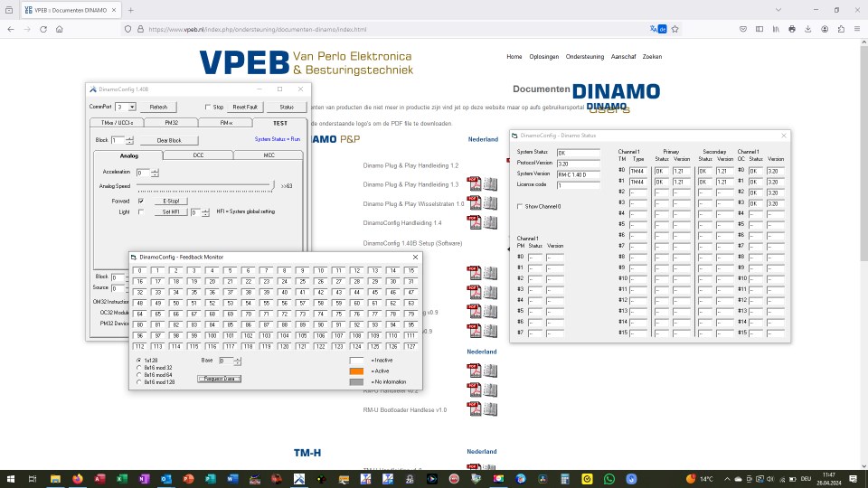Open WhatsApp from the taskbar
Image resolution: width=868 pixels, height=488 pixels.
[609, 478]
